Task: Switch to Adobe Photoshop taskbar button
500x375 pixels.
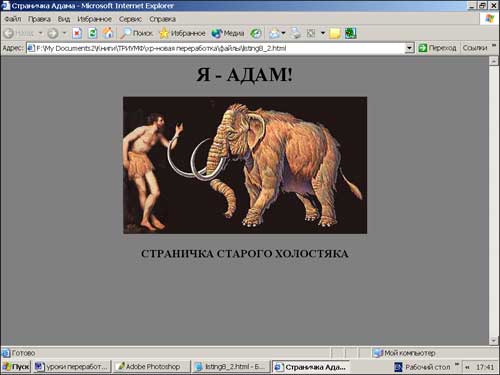Action: (151, 367)
